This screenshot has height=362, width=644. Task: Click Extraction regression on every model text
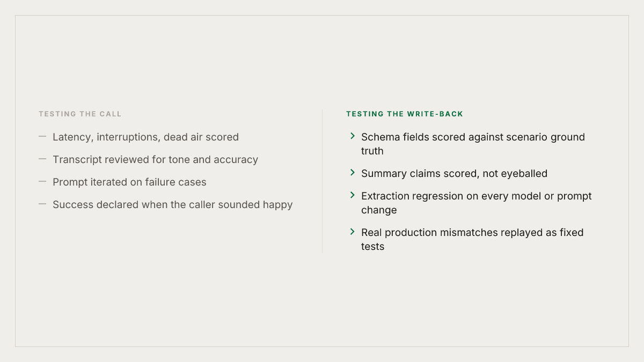click(x=477, y=203)
